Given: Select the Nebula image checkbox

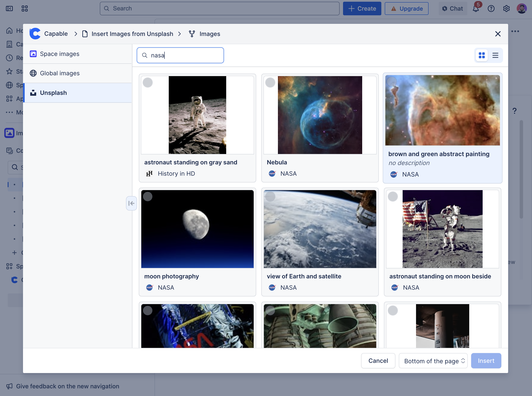Looking at the screenshot, I should coord(270,83).
